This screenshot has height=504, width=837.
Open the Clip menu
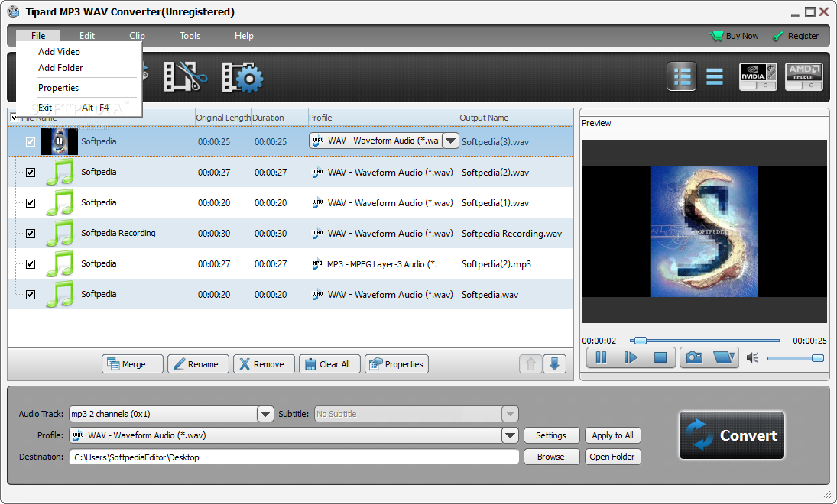(x=137, y=36)
